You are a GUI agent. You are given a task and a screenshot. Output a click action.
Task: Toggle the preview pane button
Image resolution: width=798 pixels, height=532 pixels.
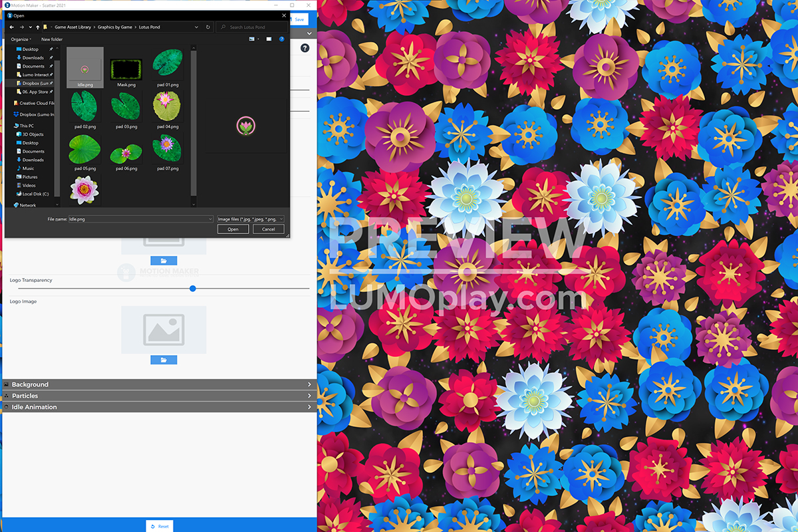pos(269,39)
